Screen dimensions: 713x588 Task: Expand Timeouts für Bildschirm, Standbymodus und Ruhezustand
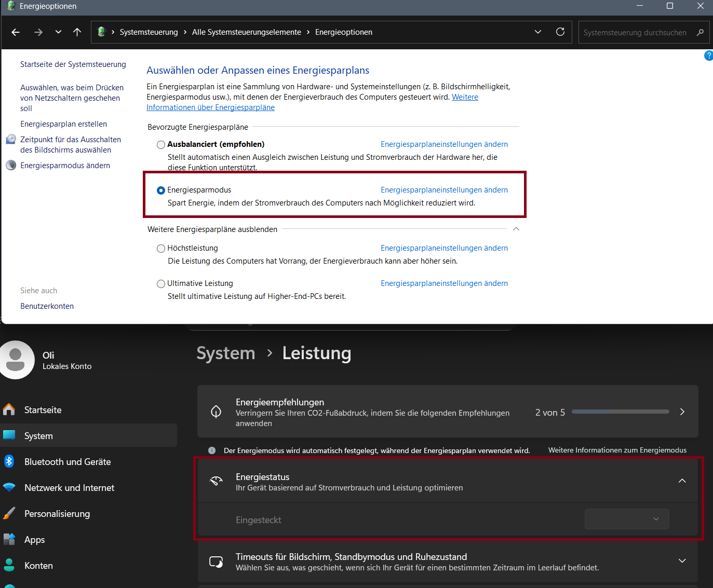click(x=682, y=560)
